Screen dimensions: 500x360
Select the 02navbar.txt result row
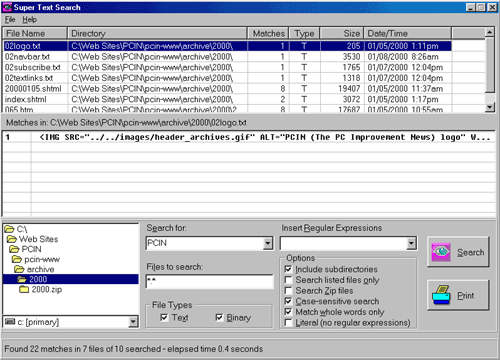(x=227, y=56)
